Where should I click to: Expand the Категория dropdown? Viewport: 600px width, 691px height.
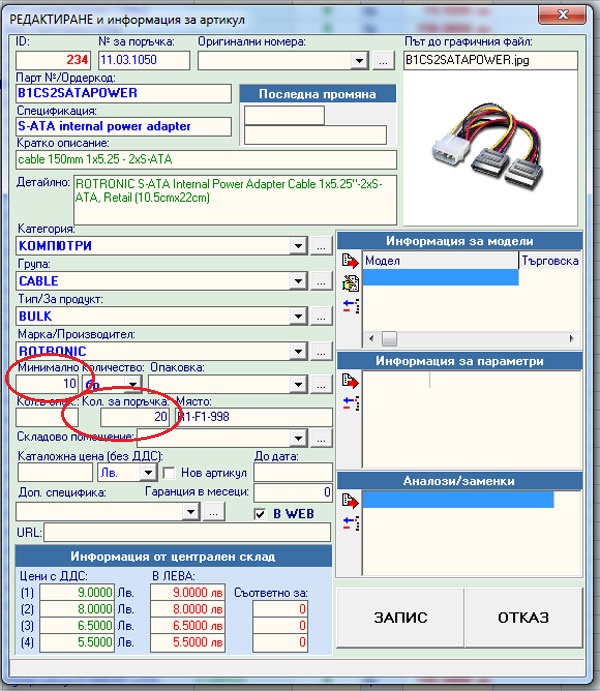(299, 246)
